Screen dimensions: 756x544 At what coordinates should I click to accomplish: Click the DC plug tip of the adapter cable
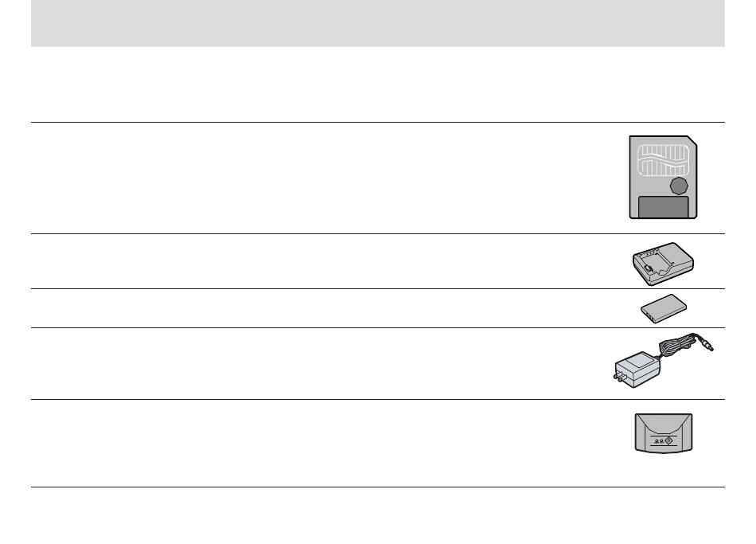[707, 346]
